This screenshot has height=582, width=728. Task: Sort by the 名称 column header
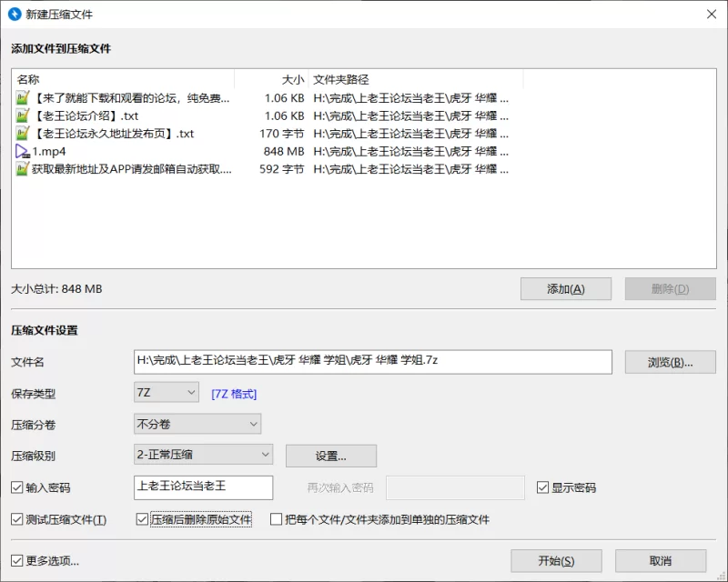click(x=123, y=79)
